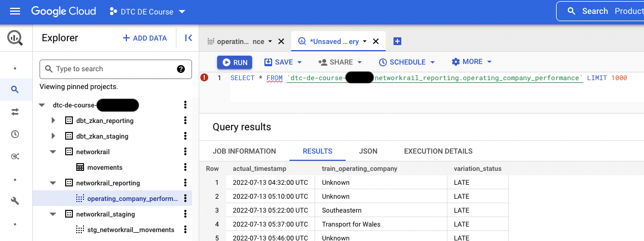
Task: Create a new query tab with plus icon
Action: [397, 41]
